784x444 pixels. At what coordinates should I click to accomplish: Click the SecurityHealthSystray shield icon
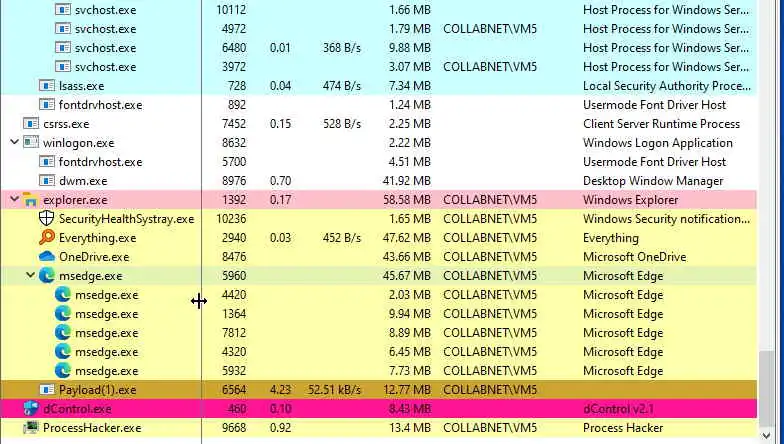pos(46,218)
